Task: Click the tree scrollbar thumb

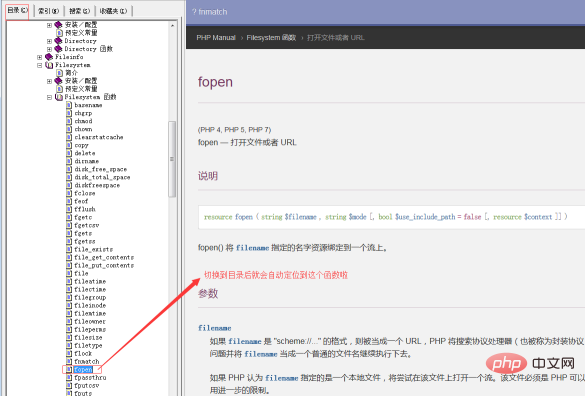Action: tap(172, 159)
